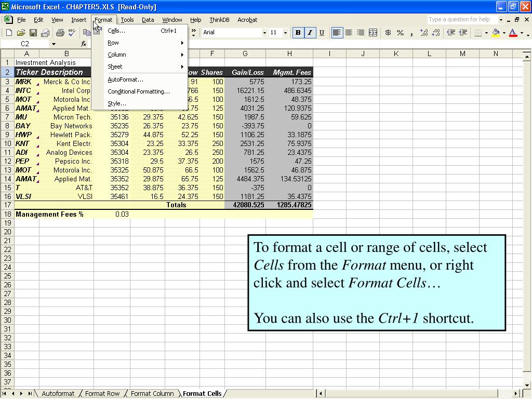Toggle Underline formatting
This screenshot has width=532, height=399.
(322, 33)
